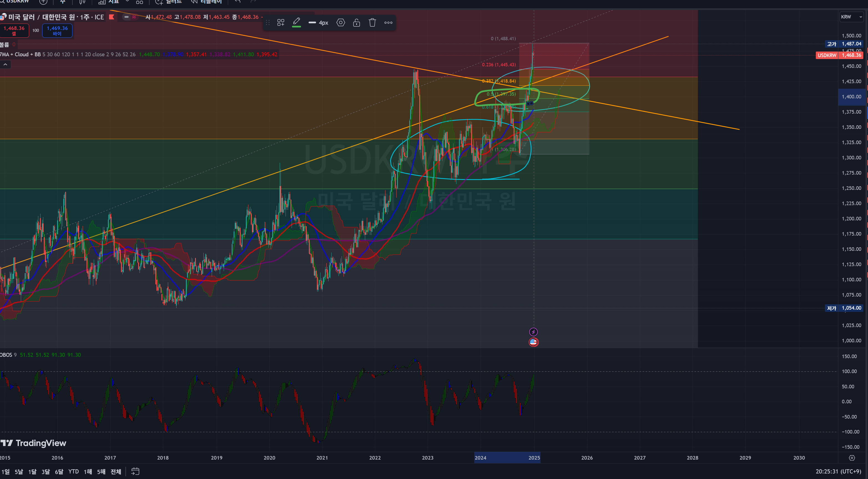
Task: Collapse the indicator legend chevron
Action: 5,64
